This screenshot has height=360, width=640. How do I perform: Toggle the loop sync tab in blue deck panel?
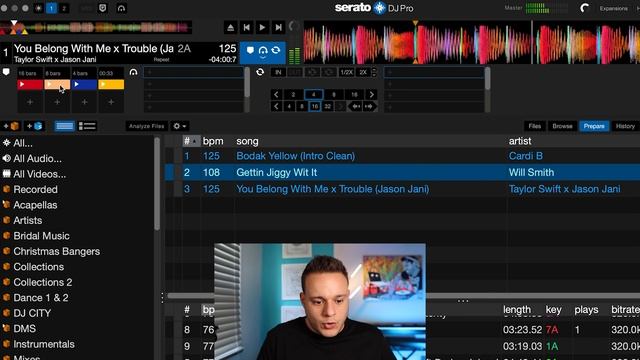(276, 50)
